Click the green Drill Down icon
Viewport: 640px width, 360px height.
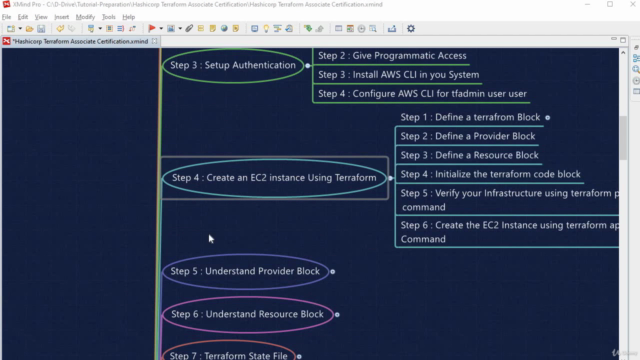point(308,29)
